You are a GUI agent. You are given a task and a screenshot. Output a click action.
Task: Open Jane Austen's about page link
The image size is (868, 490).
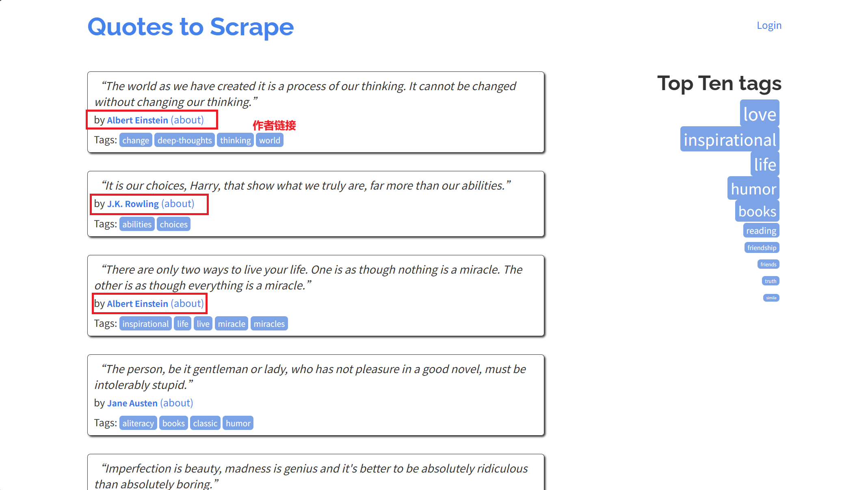176,403
